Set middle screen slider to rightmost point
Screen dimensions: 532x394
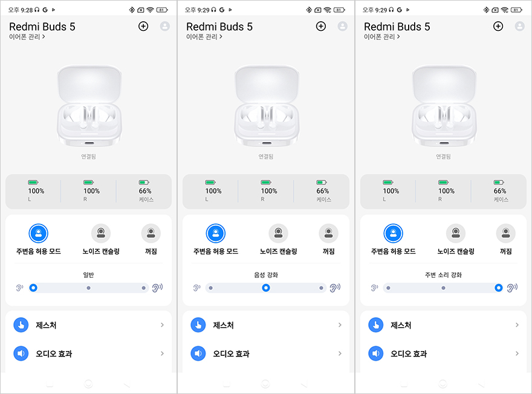pos(321,288)
